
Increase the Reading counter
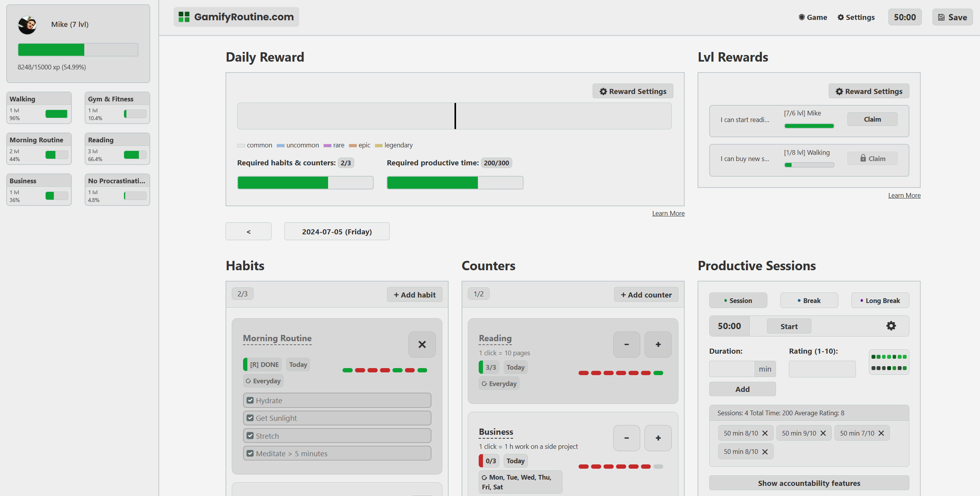point(658,344)
